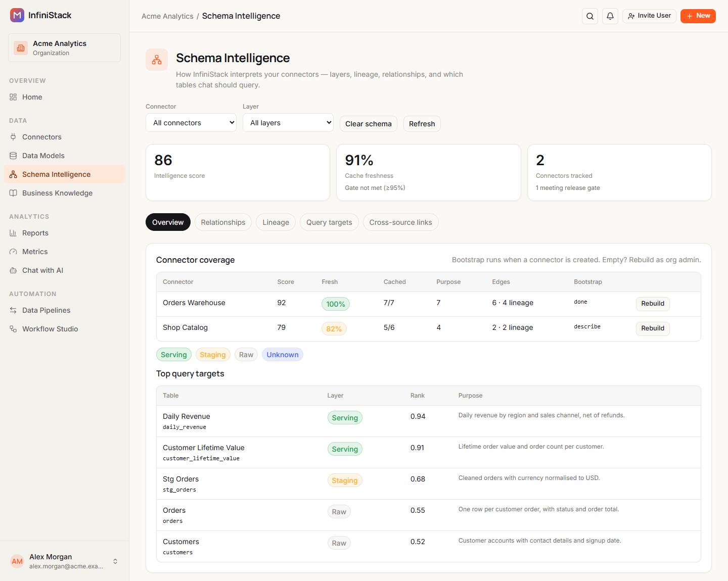Click the Clear schema button
Image resolution: width=728 pixels, height=581 pixels.
(369, 124)
